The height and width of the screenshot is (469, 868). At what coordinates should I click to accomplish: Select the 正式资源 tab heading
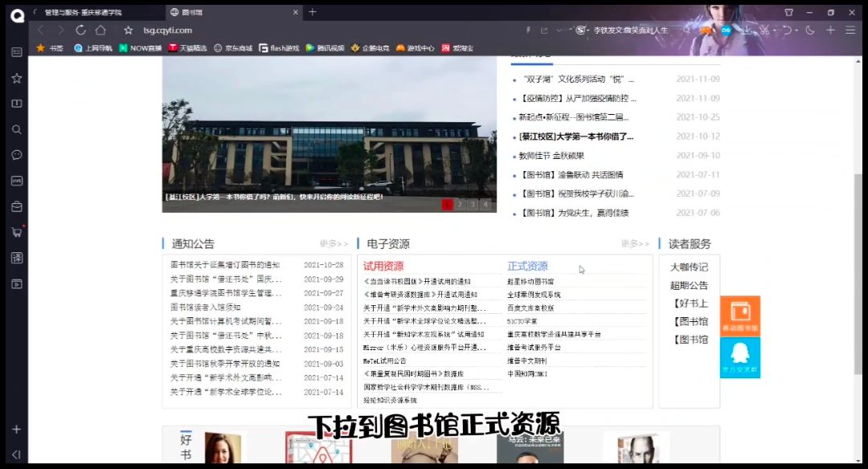coord(527,266)
